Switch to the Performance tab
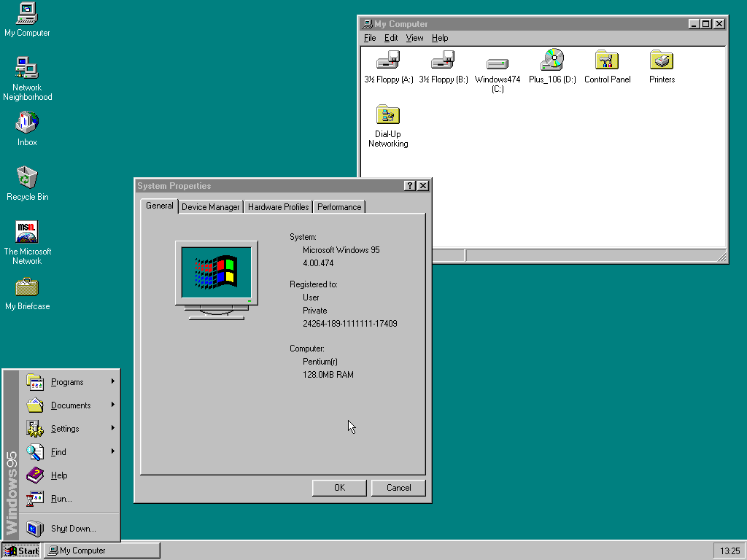This screenshot has width=747, height=560. tap(338, 207)
